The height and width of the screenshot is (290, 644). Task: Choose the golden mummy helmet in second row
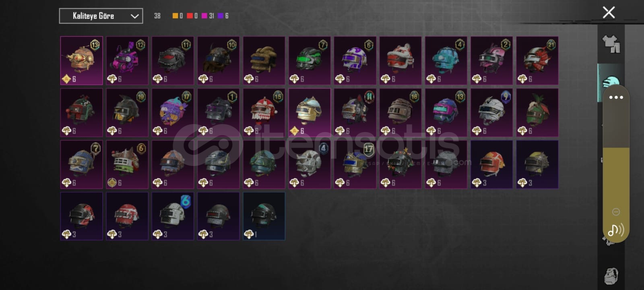tap(310, 113)
